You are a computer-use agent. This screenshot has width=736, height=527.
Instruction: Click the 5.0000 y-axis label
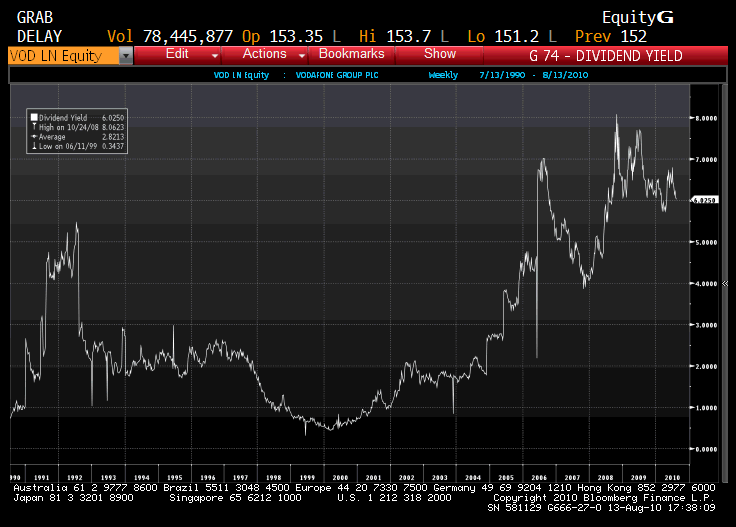pyautogui.click(x=706, y=242)
